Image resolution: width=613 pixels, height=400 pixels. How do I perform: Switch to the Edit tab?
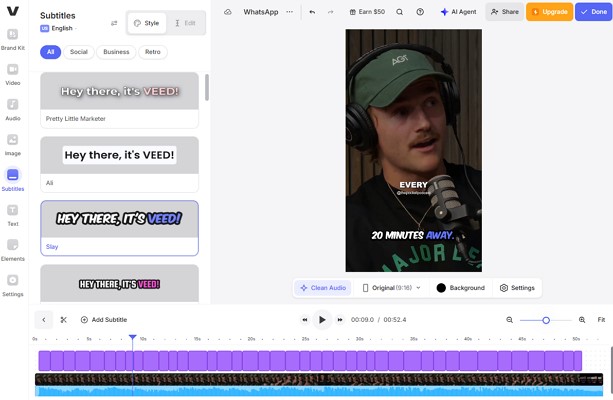[x=185, y=23]
